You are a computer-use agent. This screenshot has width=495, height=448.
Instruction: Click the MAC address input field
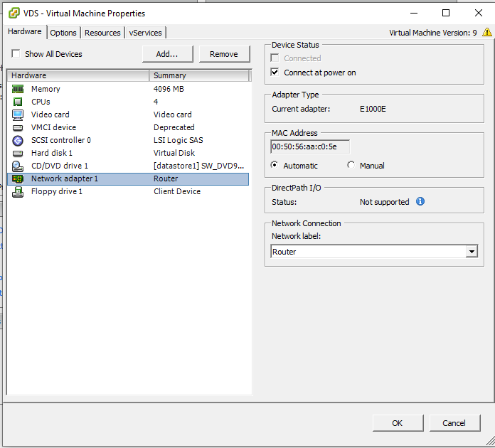pyautogui.click(x=310, y=146)
